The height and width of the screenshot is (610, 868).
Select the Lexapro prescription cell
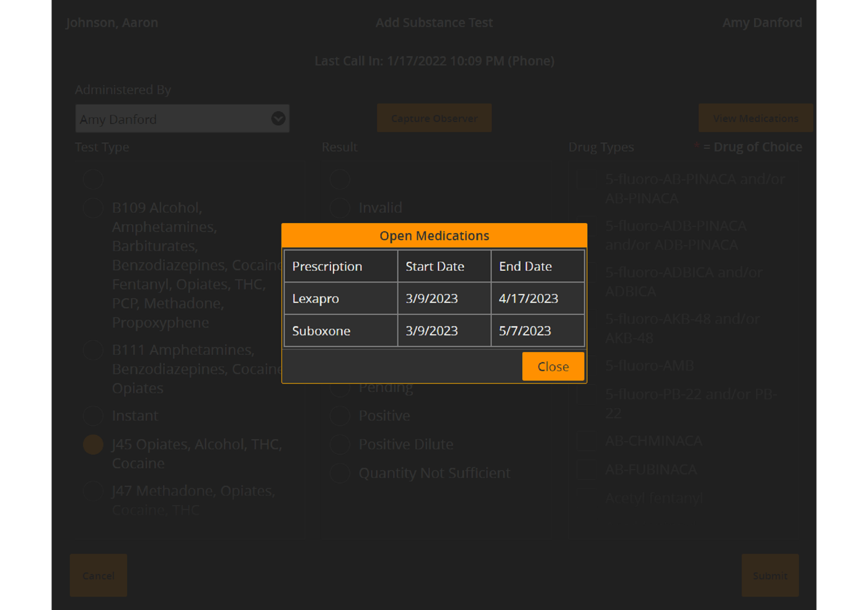pos(340,298)
